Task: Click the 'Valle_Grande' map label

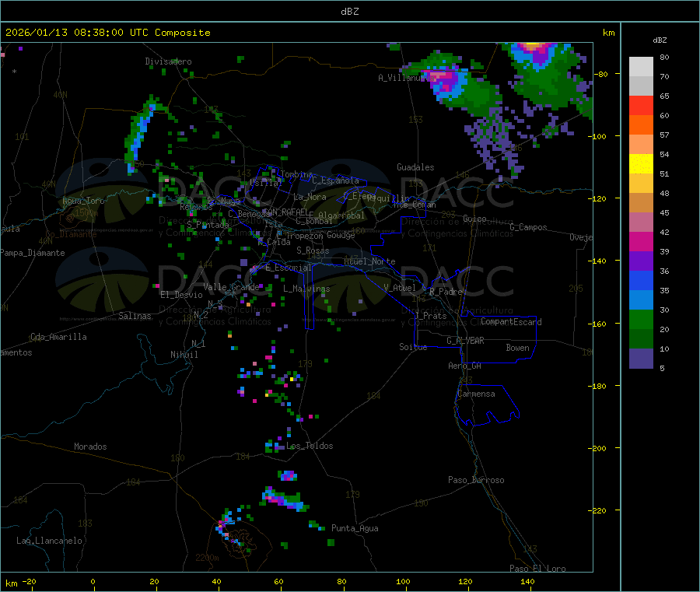Action: tap(231, 287)
